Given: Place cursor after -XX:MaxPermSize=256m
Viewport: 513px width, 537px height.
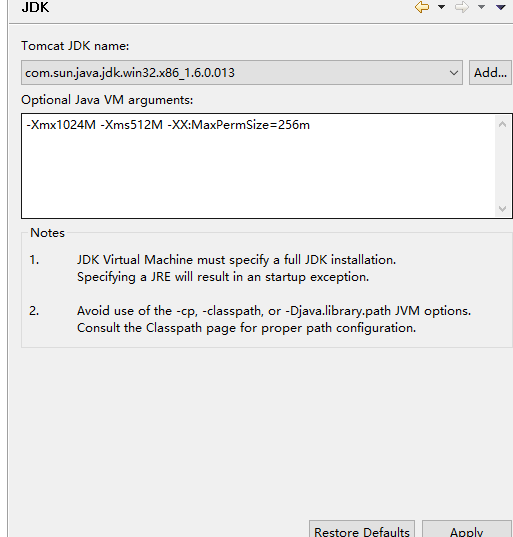Looking at the screenshot, I should 310,125.
